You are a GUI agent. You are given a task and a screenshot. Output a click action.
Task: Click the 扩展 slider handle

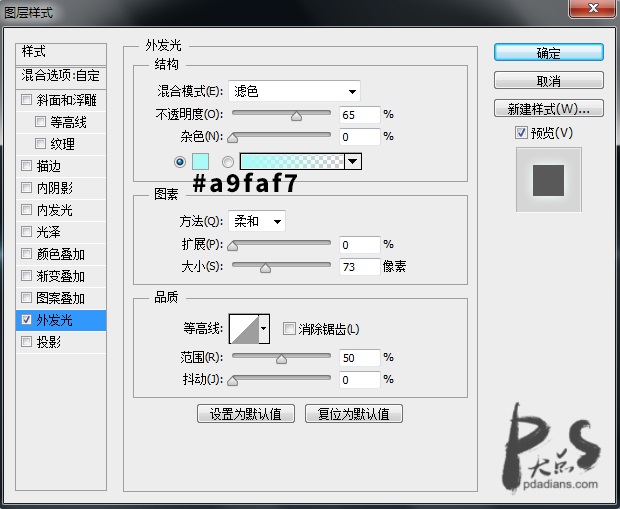click(233, 246)
